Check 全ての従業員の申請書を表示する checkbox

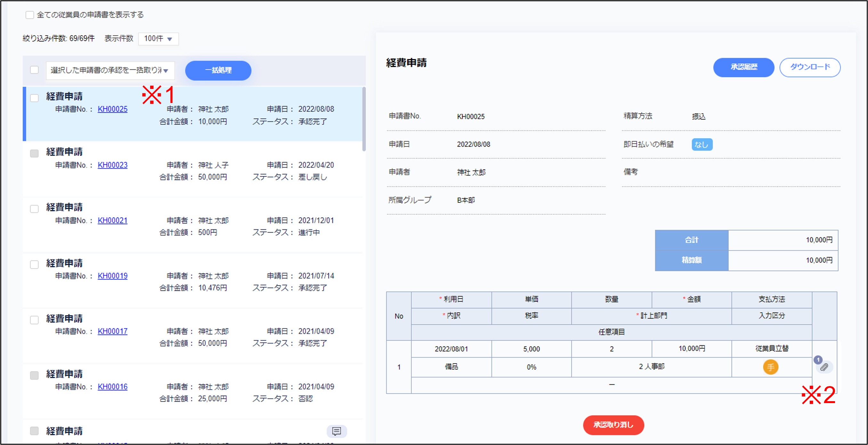pos(30,15)
